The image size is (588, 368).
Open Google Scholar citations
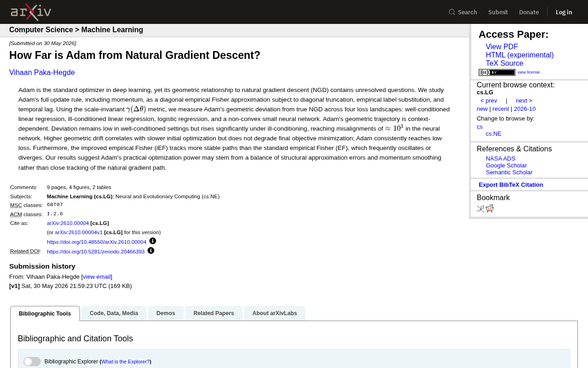[506, 166]
